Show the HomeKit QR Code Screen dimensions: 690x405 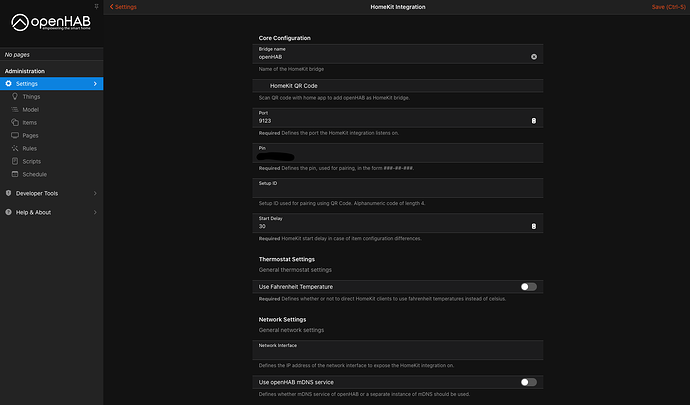click(397, 85)
